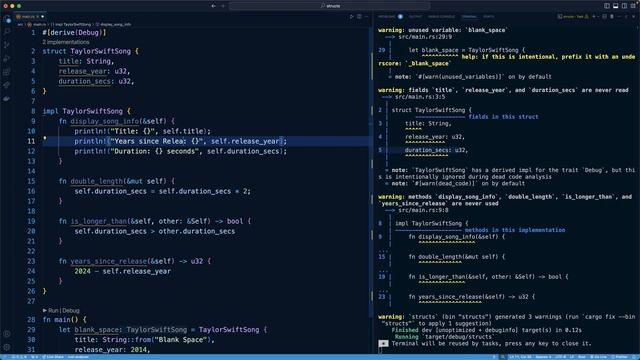Click Live Share status bar item
Screen dimensions: 640x360
coord(53,357)
